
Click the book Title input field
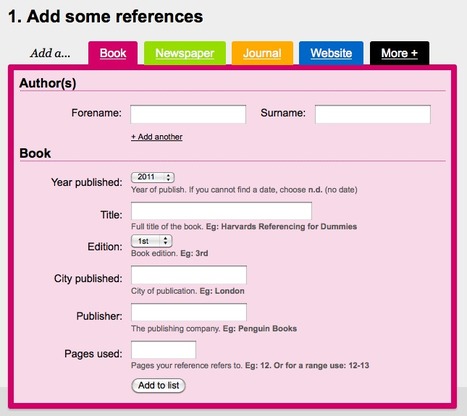click(221, 211)
